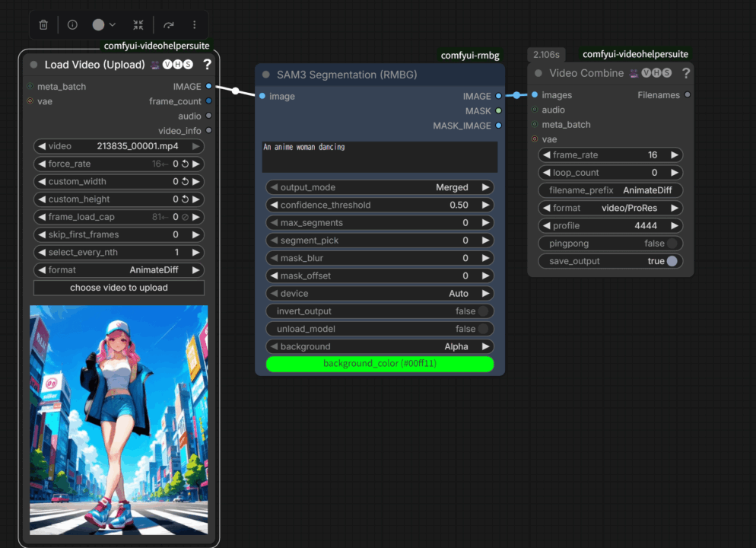Click video_info output socket

tap(208, 131)
